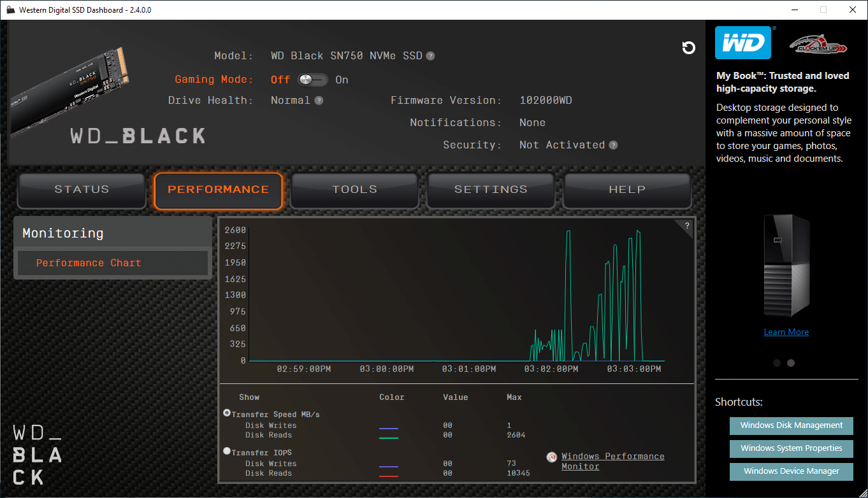This screenshot has height=498, width=868.
Task: Select the Transfer Speed MB/s radio button
Action: click(227, 413)
